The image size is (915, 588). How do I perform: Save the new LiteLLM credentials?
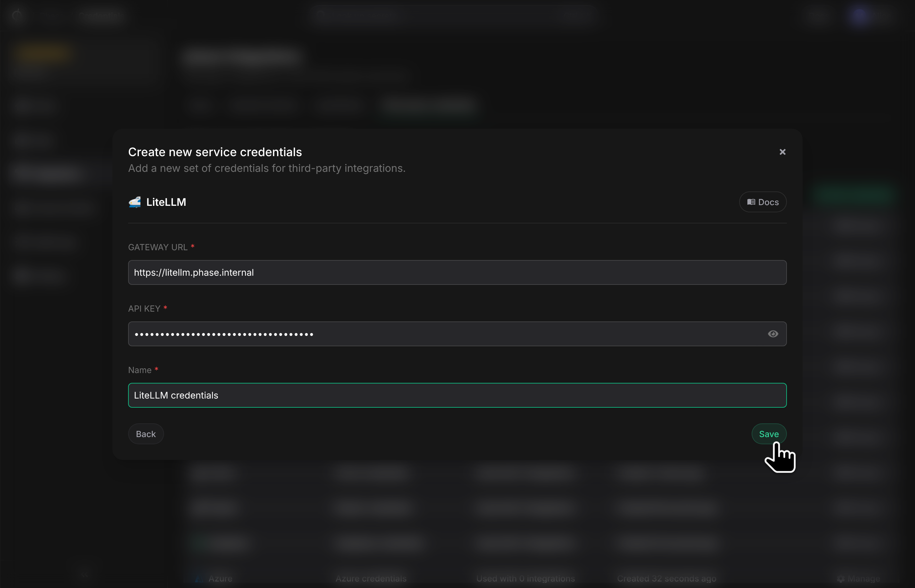769,434
